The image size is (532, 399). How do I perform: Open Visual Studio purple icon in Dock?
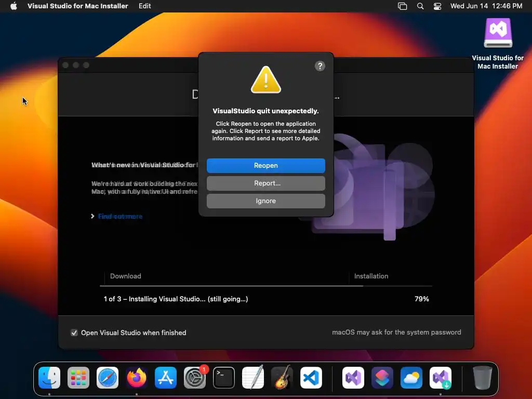click(x=353, y=378)
